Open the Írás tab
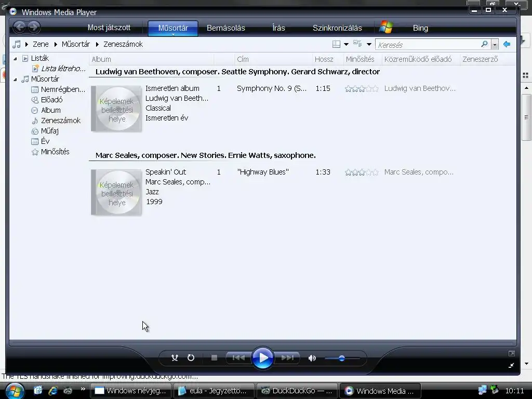The height and width of the screenshot is (399, 532). pos(278,28)
